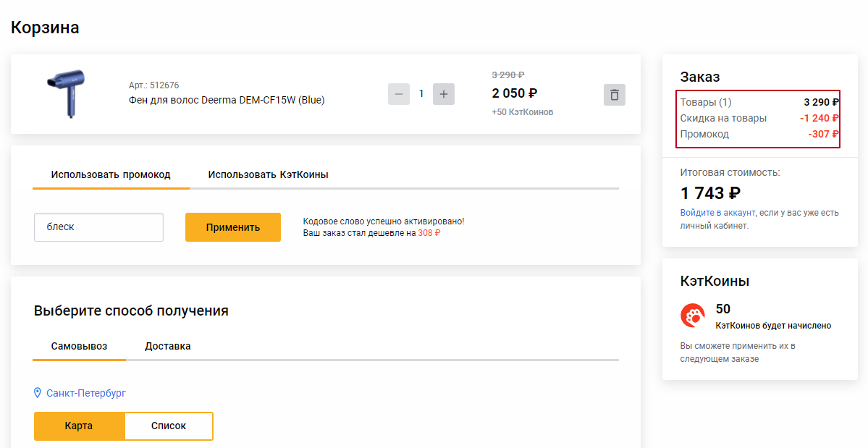Decrease quantity with the minus button
868x448 pixels.
(x=399, y=94)
